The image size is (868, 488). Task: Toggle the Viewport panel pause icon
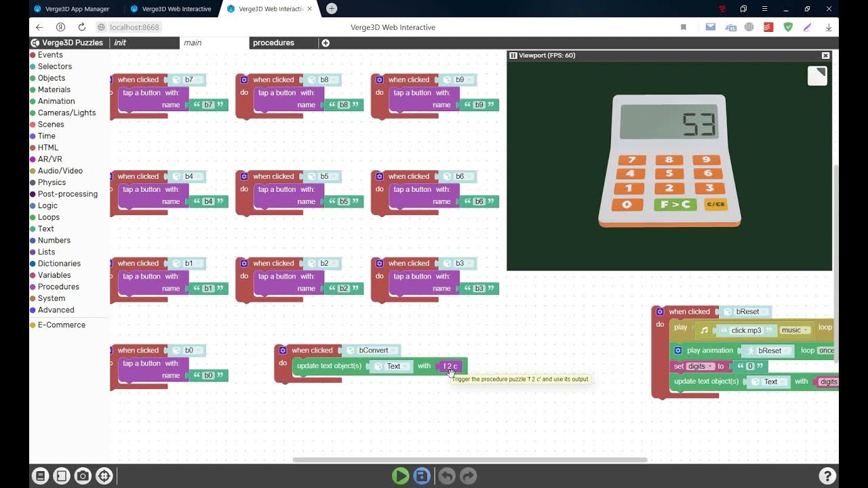coord(513,56)
